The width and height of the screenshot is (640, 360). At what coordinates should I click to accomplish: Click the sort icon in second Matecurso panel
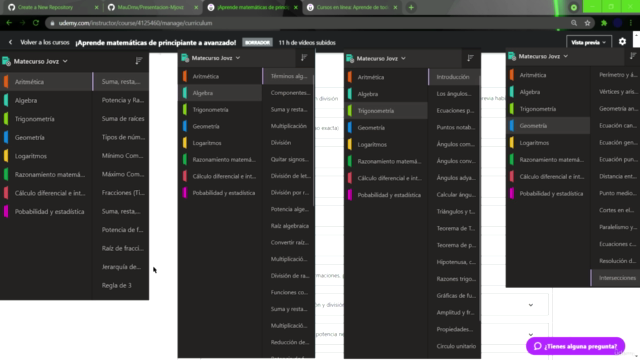coord(304,58)
